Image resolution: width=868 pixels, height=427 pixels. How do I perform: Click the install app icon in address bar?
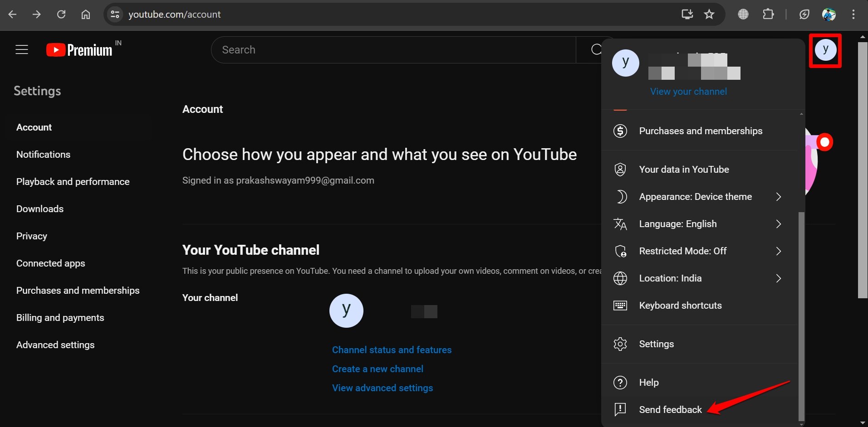(687, 15)
